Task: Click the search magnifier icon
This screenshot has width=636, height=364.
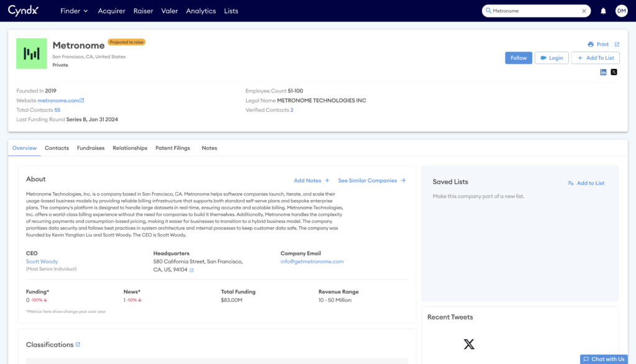Action: pyautogui.click(x=488, y=11)
